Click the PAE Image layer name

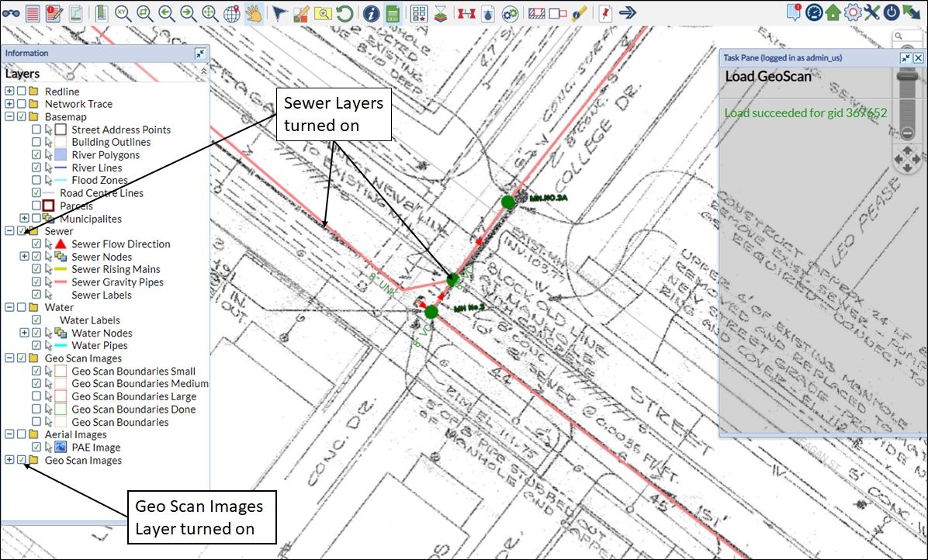coord(96,448)
